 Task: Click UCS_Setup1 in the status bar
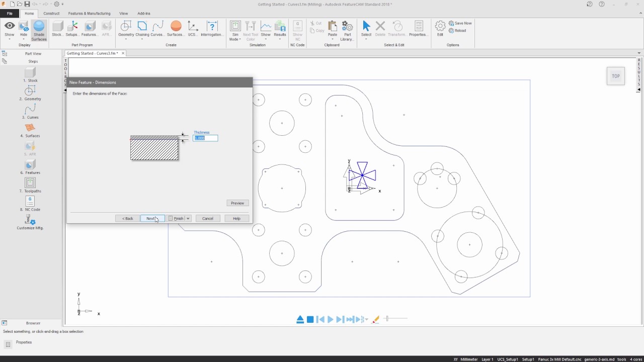(508, 359)
